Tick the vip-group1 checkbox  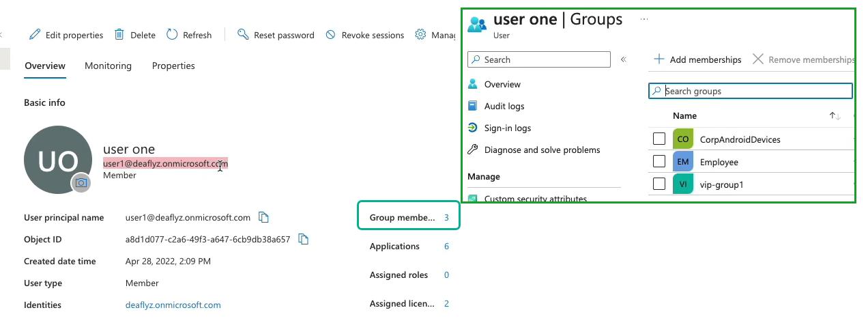(659, 184)
